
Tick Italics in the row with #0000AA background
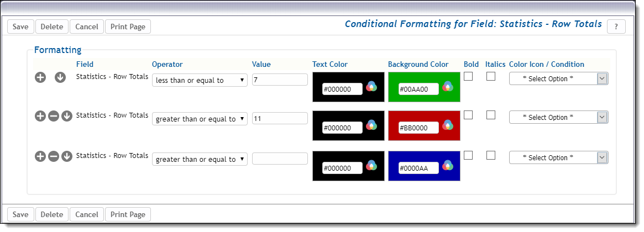click(491, 155)
